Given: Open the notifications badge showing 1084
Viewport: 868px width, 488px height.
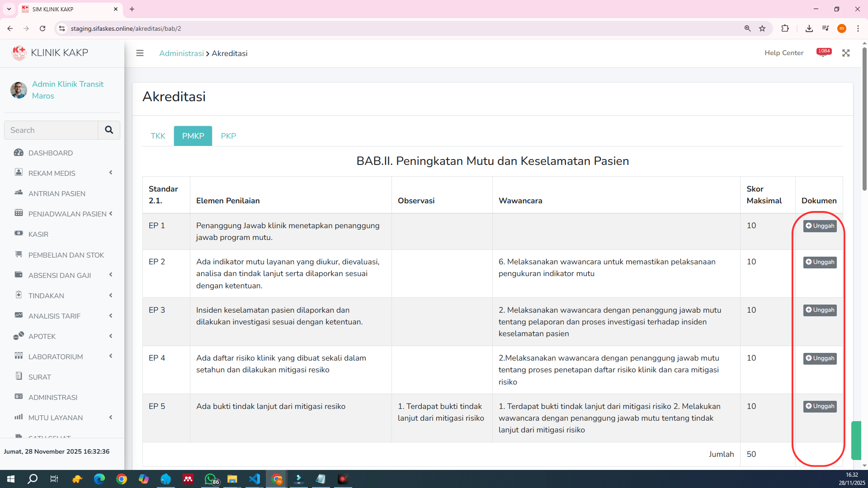Looking at the screenshot, I should [x=823, y=52].
